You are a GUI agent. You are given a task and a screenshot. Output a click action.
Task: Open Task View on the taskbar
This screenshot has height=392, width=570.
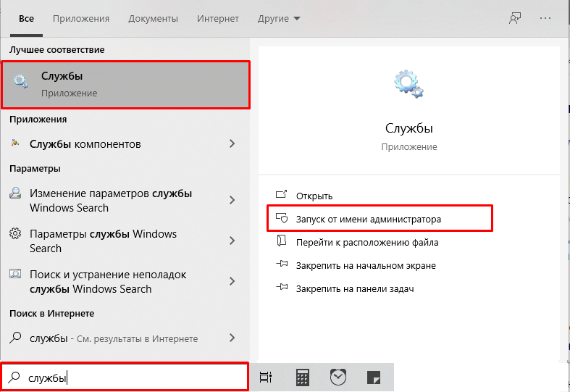[266, 378]
